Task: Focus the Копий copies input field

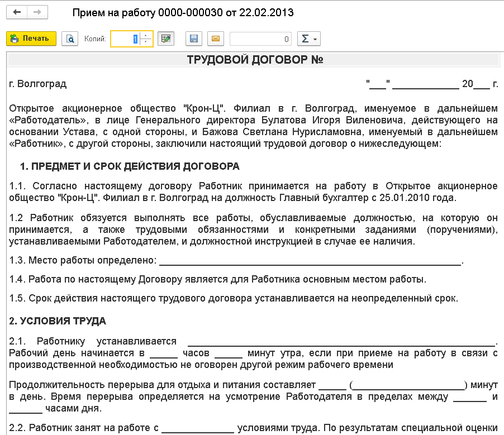Action: pos(125,39)
